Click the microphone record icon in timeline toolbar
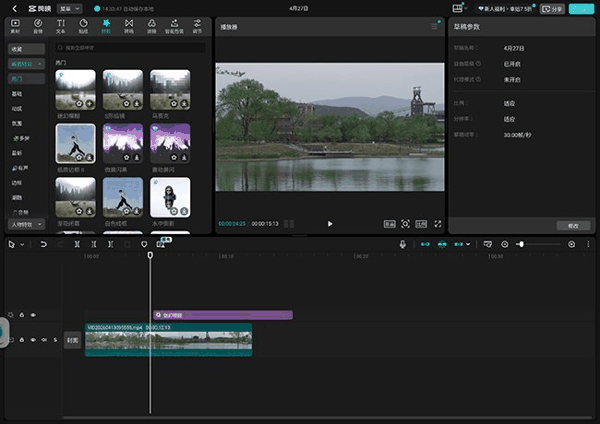This screenshot has height=424, width=600. click(403, 244)
